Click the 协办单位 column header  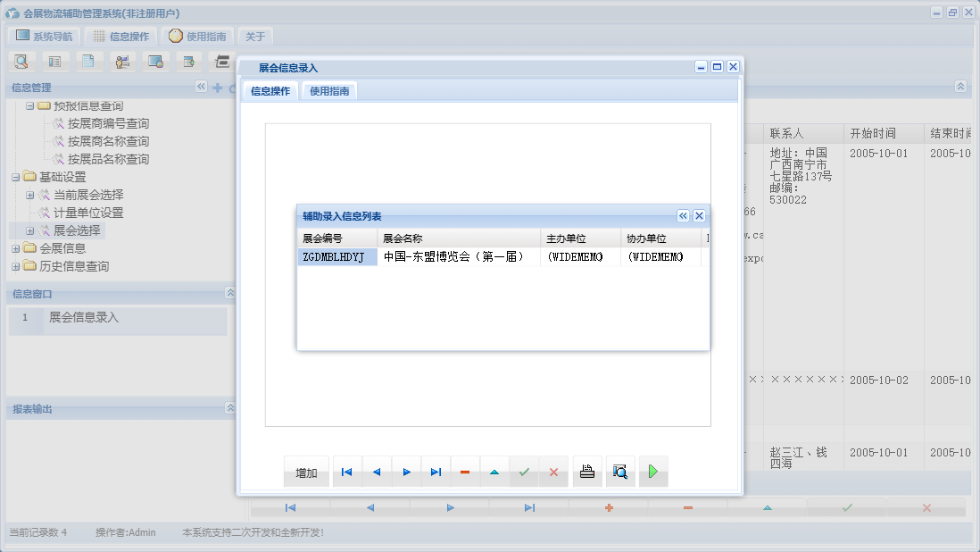(660, 238)
